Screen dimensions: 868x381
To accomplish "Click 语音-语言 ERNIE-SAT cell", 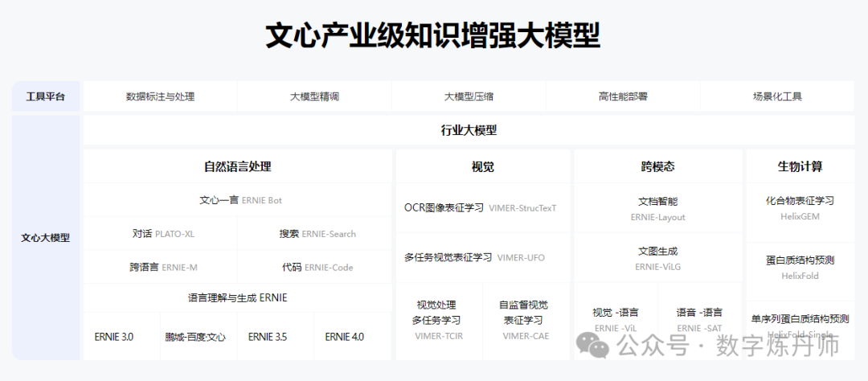I will coord(700,322).
